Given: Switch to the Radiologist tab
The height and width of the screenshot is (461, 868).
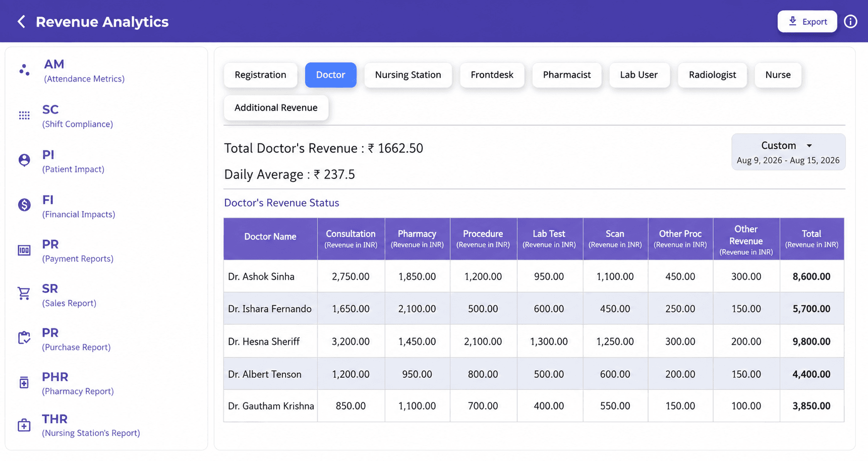Looking at the screenshot, I should pyautogui.click(x=712, y=75).
